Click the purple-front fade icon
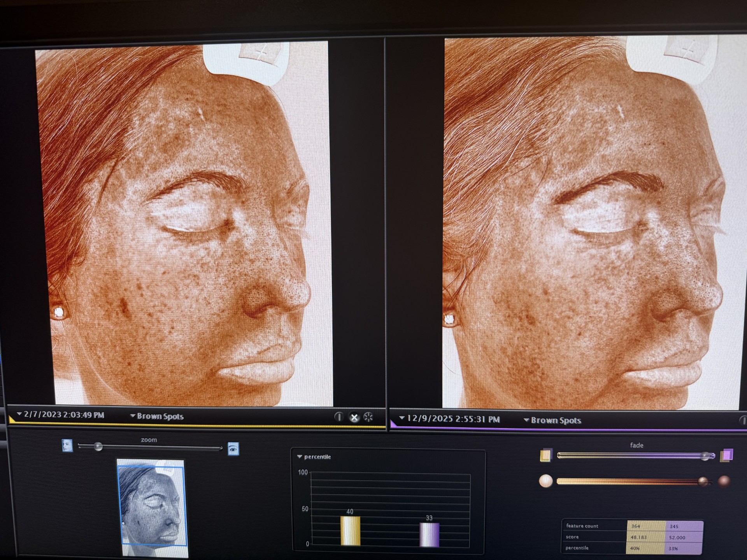This screenshot has width=747, height=560. (x=726, y=455)
